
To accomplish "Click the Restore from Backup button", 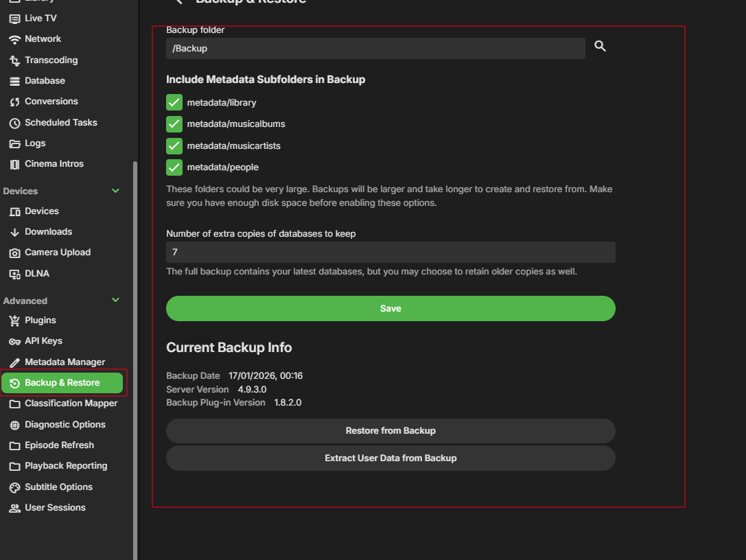I will (x=391, y=431).
